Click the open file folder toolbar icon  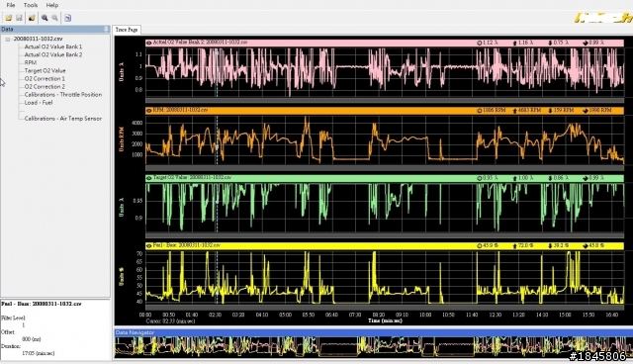point(9,18)
